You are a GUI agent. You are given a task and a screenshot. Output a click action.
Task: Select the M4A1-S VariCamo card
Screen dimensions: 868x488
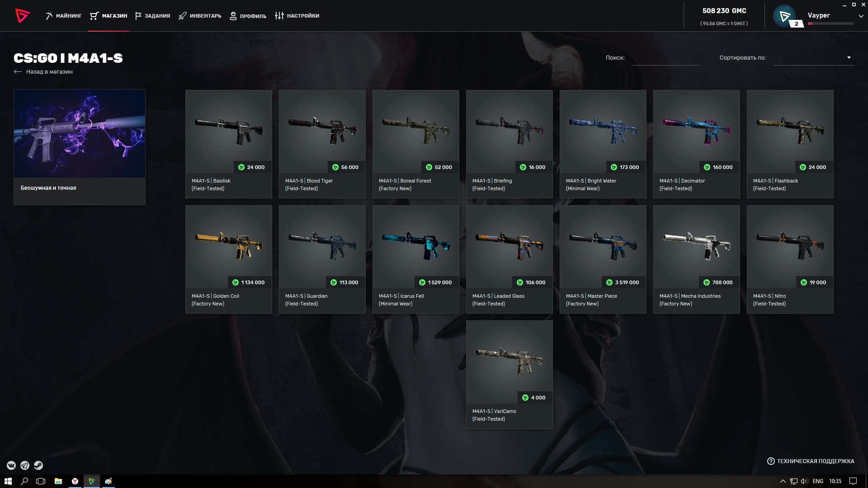509,375
